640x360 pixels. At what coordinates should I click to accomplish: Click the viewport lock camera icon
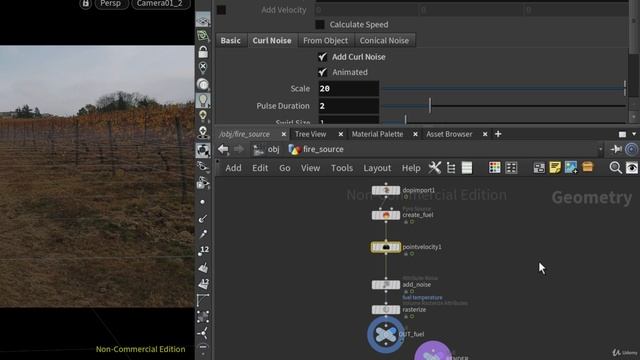tap(203, 52)
